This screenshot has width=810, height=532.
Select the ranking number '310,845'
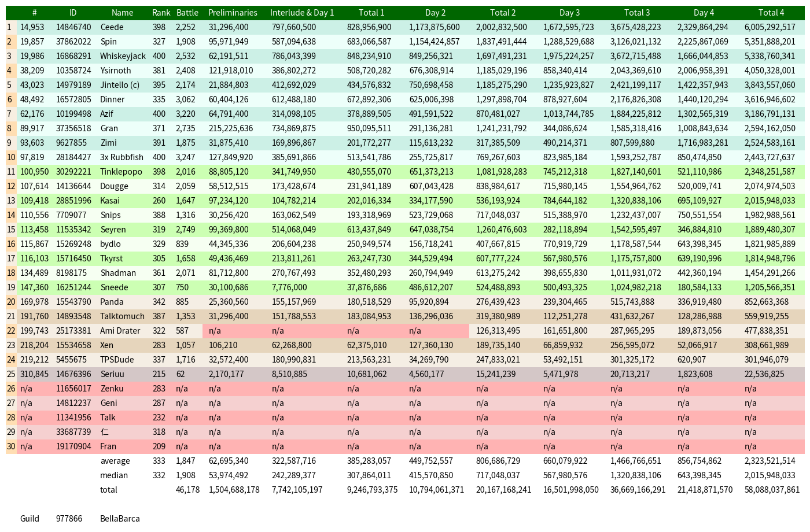[x=35, y=374]
